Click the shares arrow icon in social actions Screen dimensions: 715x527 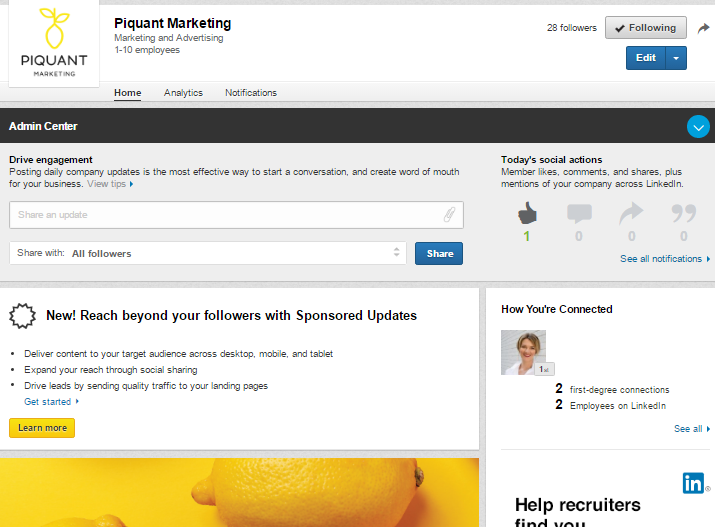pos(631,213)
